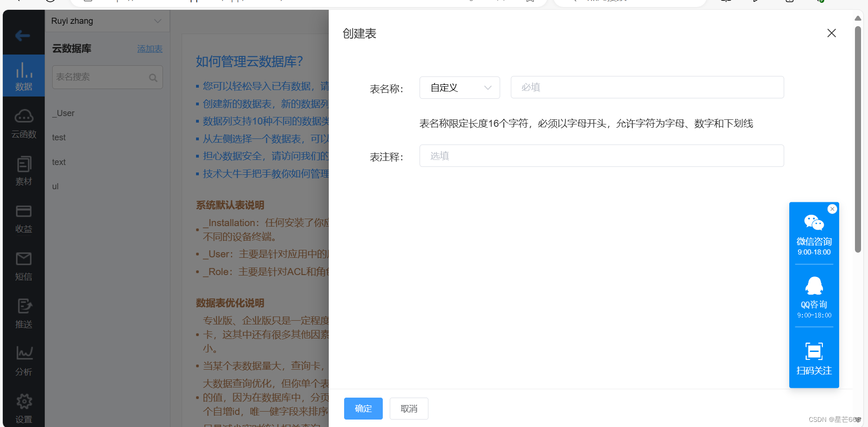Cancel the dialog with 取消 button
This screenshot has width=868, height=427.
click(x=408, y=408)
